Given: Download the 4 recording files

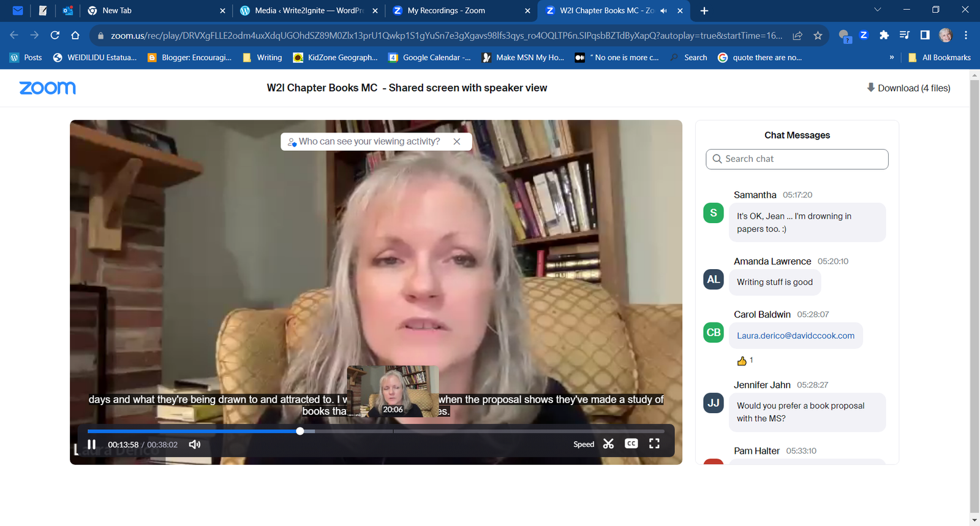Looking at the screenshot, I should click(x=908, y=88).
